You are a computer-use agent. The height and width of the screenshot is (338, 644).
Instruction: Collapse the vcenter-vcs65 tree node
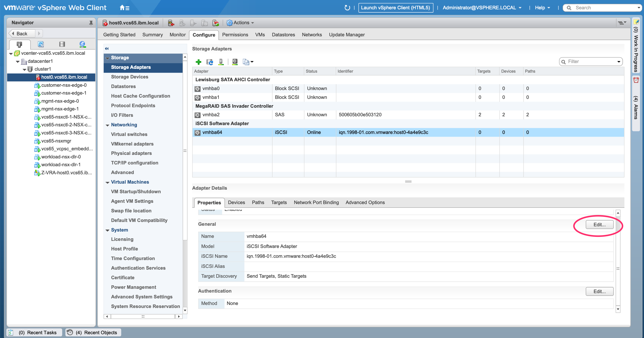11,53
